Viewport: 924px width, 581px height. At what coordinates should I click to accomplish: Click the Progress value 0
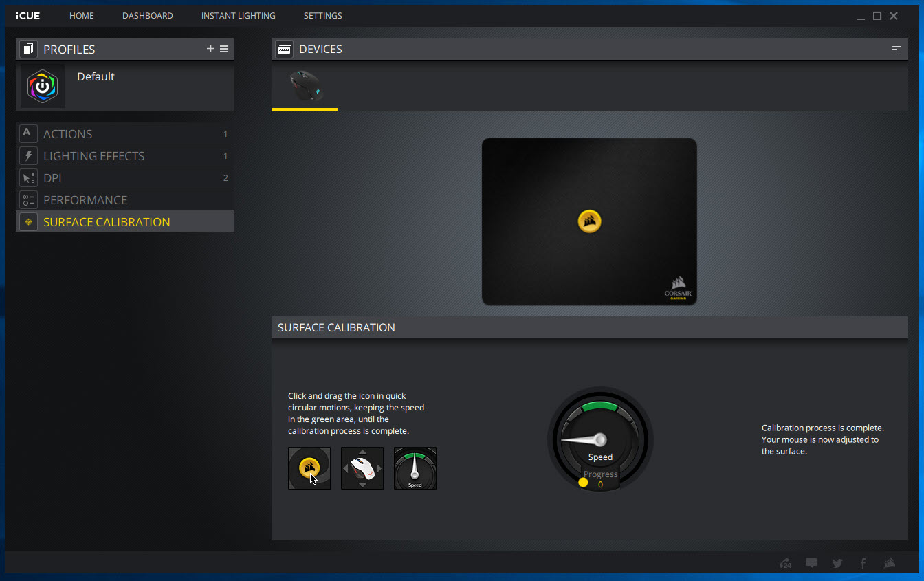[600, 485]
